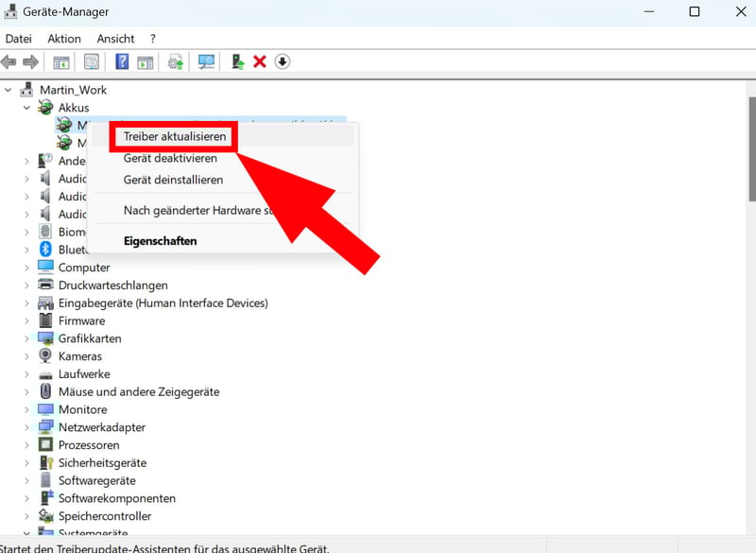Expand the Netzwerkadapter category
The image size is (756, 553).
point(26,427)
